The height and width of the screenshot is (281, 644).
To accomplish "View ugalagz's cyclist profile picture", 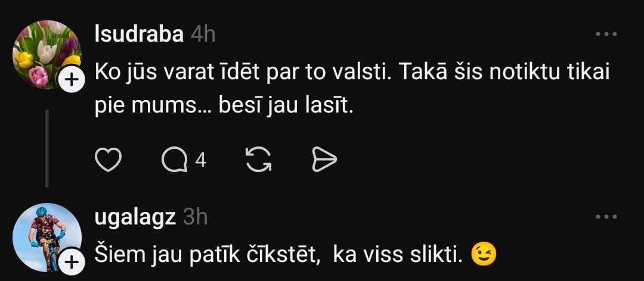I will click(47, 237).
